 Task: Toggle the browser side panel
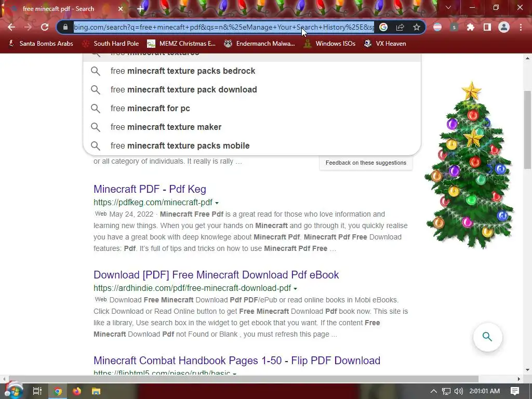point(487,27)
